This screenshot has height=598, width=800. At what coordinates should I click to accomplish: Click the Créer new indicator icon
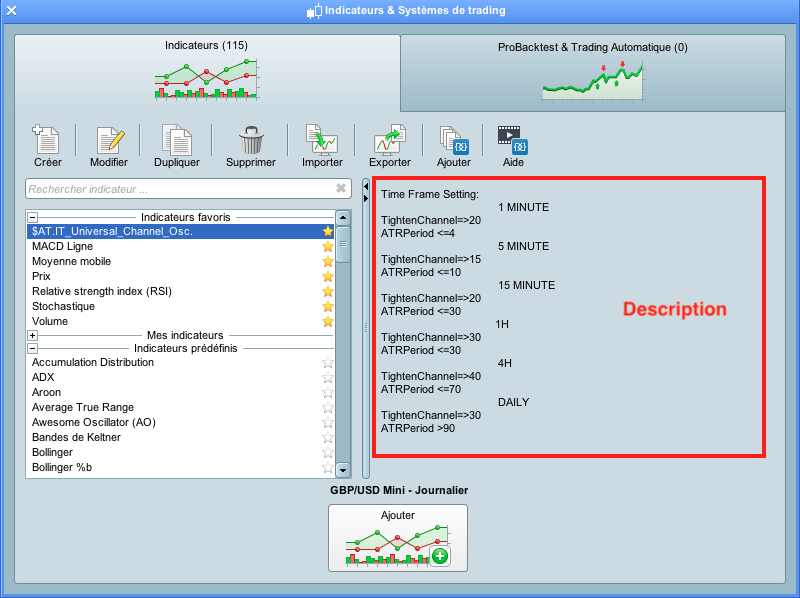[46, 139]
